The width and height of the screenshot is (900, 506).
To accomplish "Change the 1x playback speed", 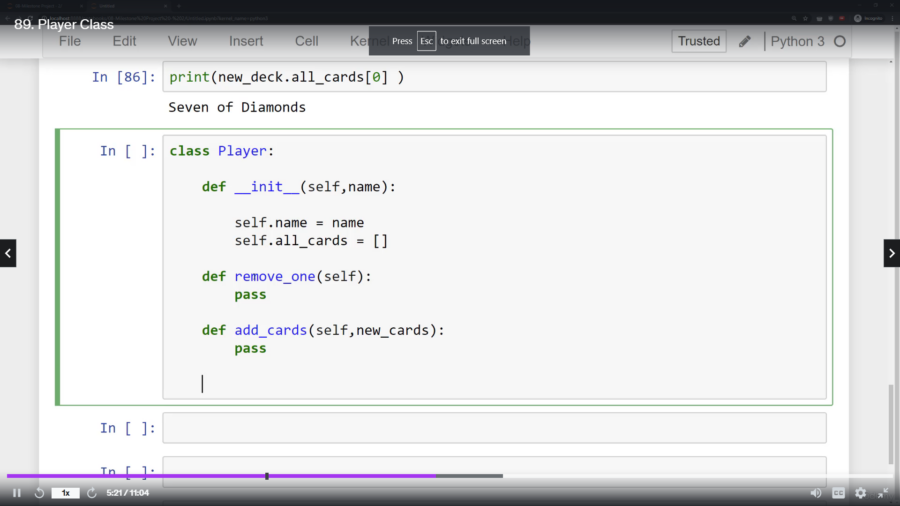I will pyautogui.click(x=65, y=493).
